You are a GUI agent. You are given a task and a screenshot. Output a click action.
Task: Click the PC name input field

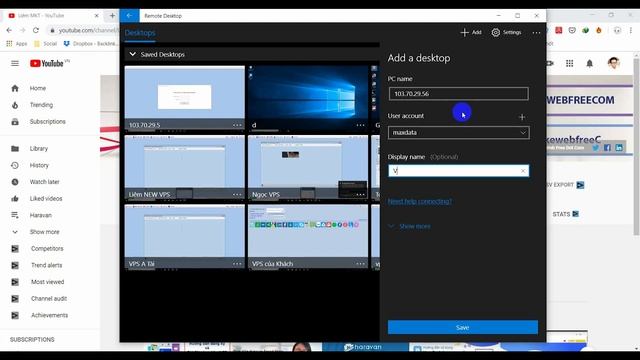pyautogui.click(x=459, y=93)
